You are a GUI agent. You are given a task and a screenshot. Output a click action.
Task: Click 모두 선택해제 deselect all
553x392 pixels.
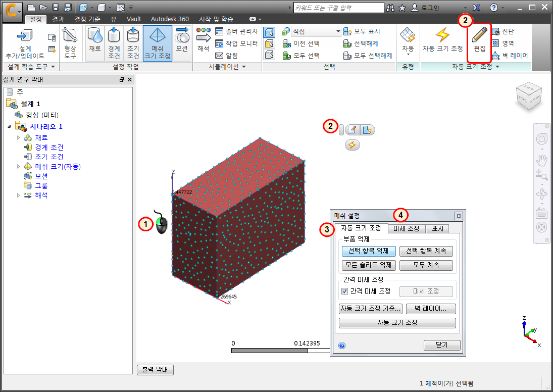coord(368,56)
